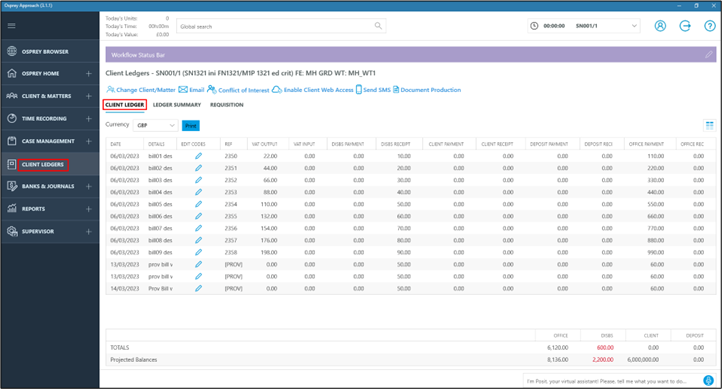This screenshot has width=722, height=389.
Task: Expand the Time Recording plus sign
Action: click(88, 119)
